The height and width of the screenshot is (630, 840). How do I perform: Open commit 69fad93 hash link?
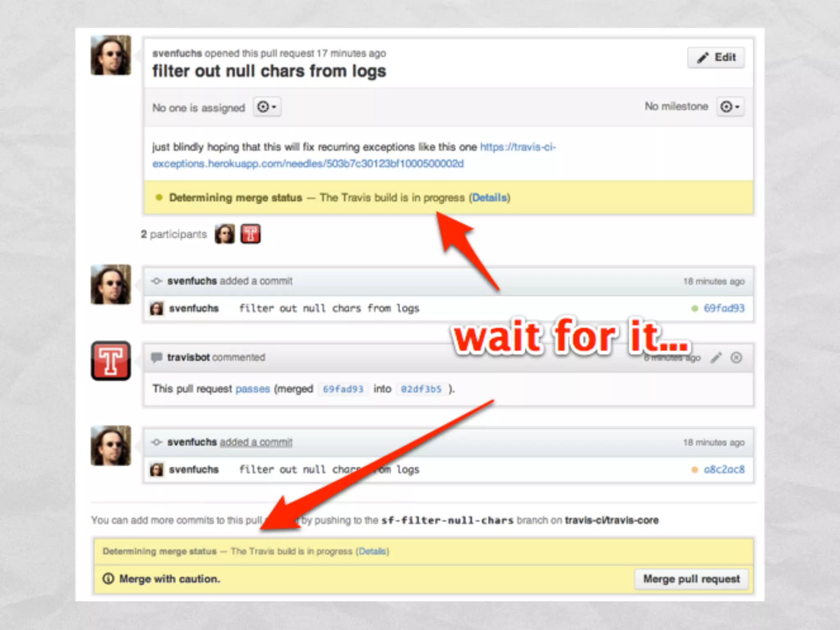[x=724, y=308]
